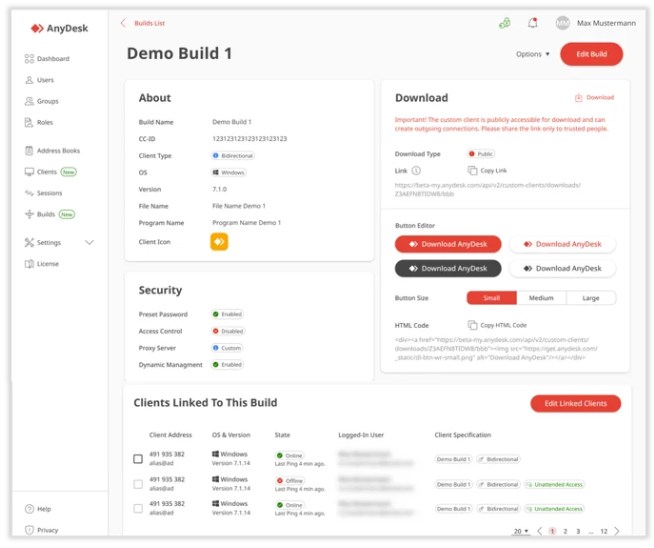
Task: Check the first client row checkbox
Action: 138,459
